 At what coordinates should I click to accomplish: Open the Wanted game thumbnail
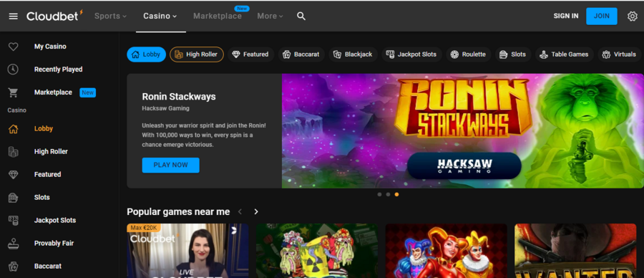(575, 251)
